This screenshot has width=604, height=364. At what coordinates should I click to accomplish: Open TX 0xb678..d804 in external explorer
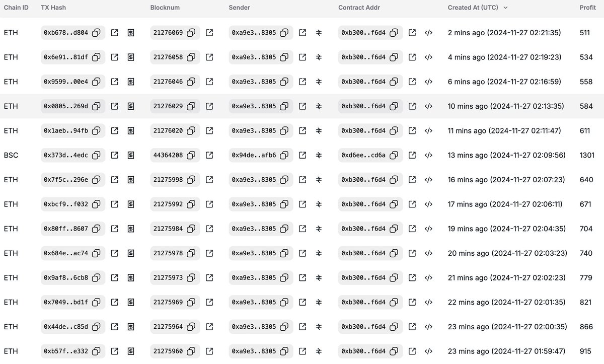[x=114, y=33]
